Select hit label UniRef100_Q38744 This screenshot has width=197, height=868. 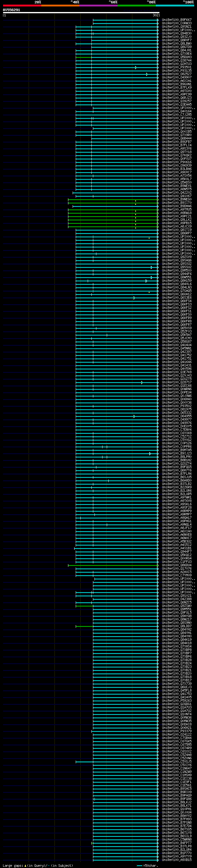[177, 60]
